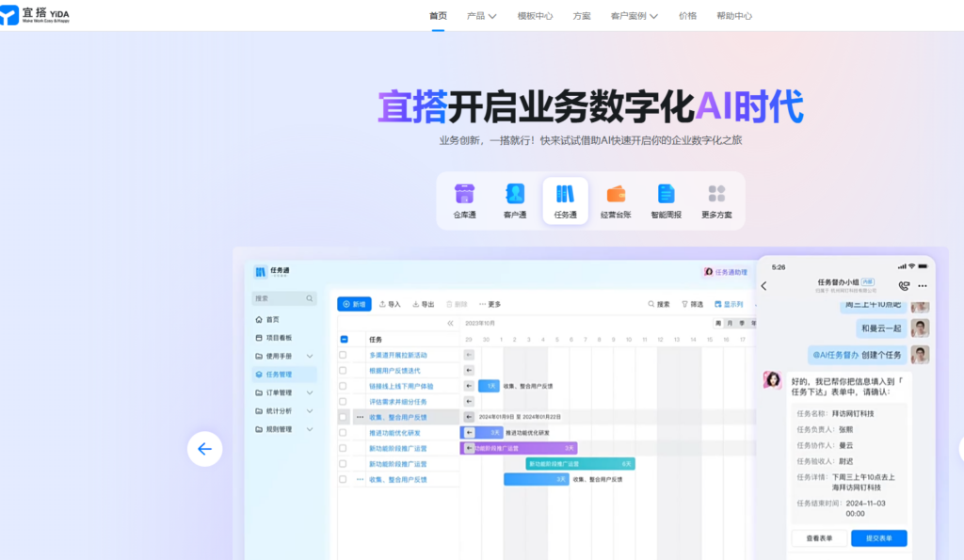
Task: Click the 搜索 magnifier icon in the toolbar
Action: click(651, 304)
